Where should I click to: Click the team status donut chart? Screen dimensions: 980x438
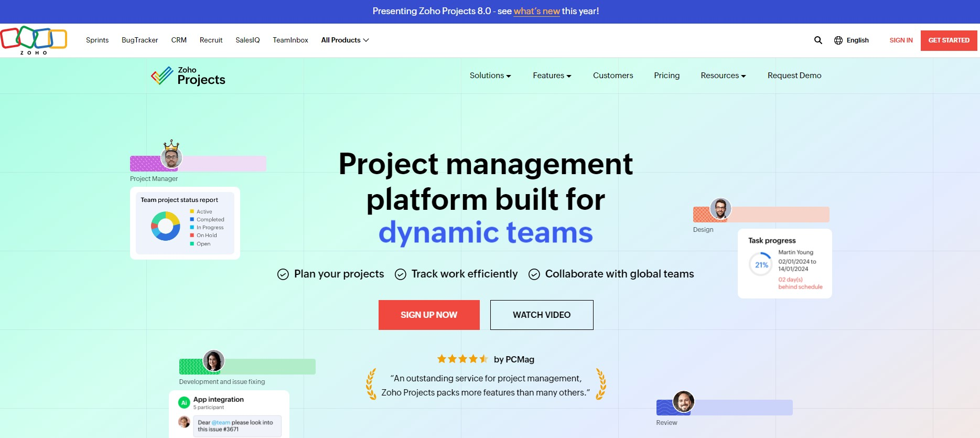(166, 226)
